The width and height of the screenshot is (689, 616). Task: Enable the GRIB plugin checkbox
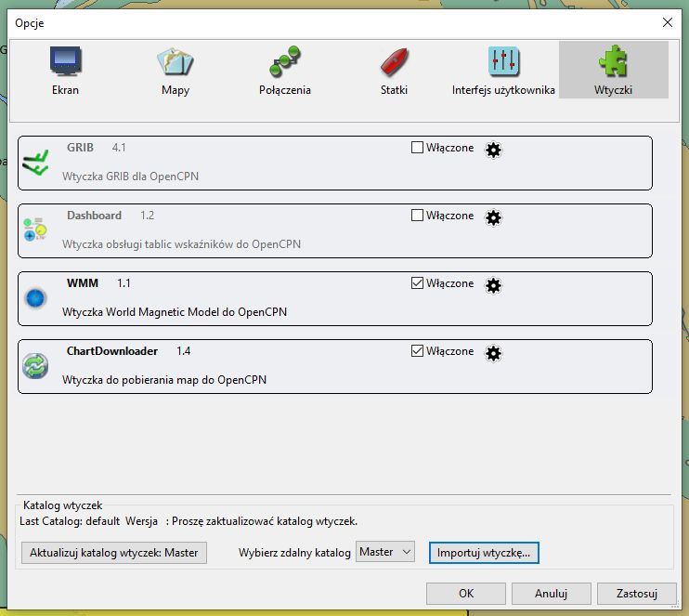pyautogui.click(x=417, y=148)
